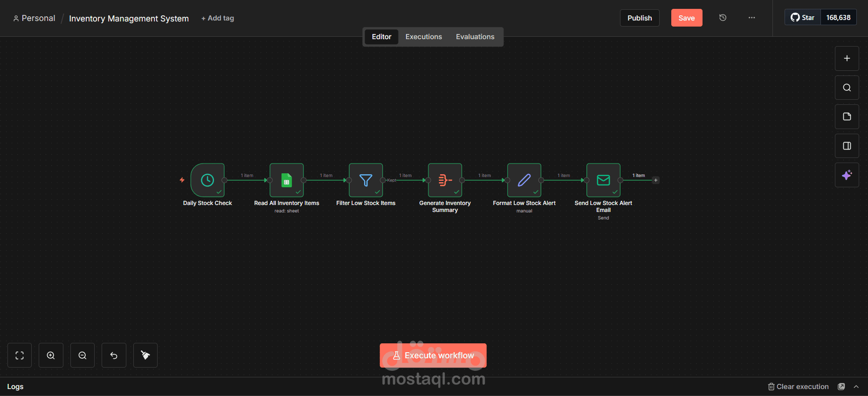Click the Kept output label on filter node
Screen dimensions: 868x396
pyautogui.click(x=392, y=180)
